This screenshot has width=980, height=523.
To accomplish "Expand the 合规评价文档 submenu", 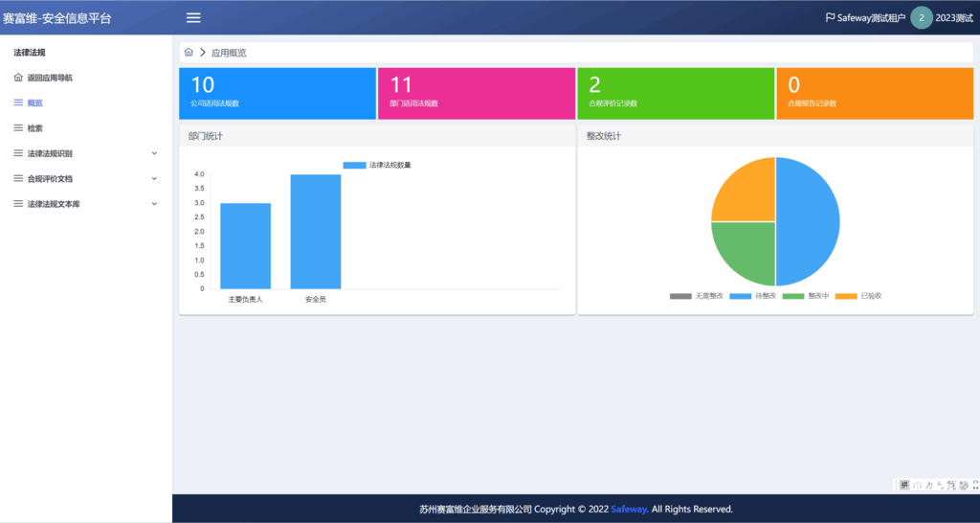I will 154,178.
